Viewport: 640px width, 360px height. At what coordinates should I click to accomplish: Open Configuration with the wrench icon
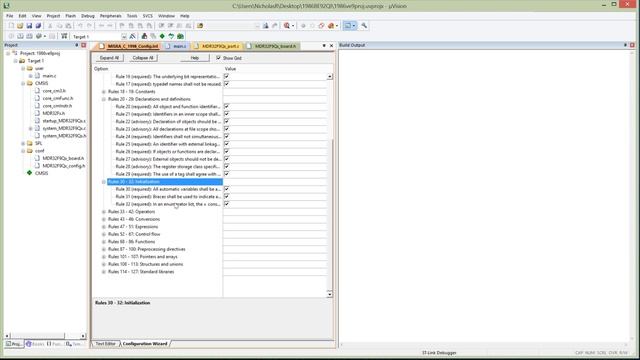[x=364, y=26]
